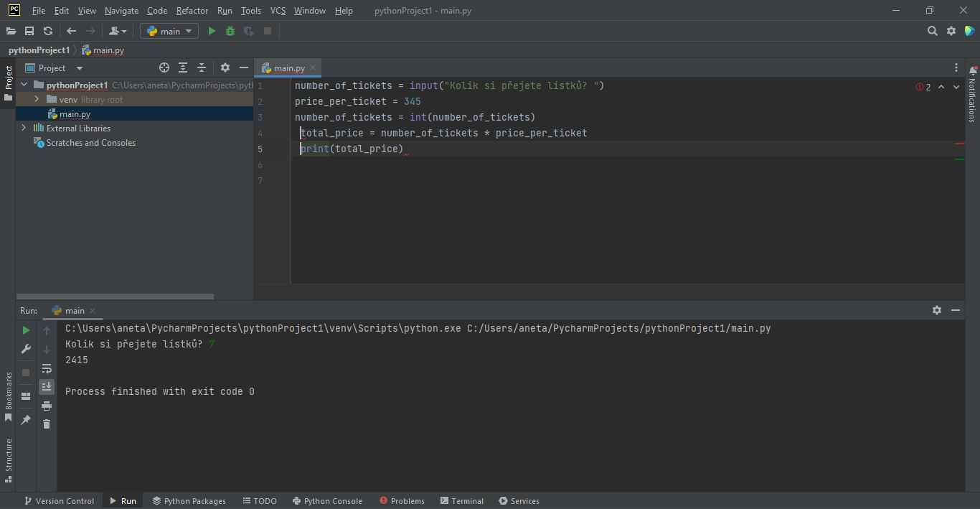This screenshot has width=980, height=509.
Task: Expand the venv library root folder
Action: (x=35, y=99)
